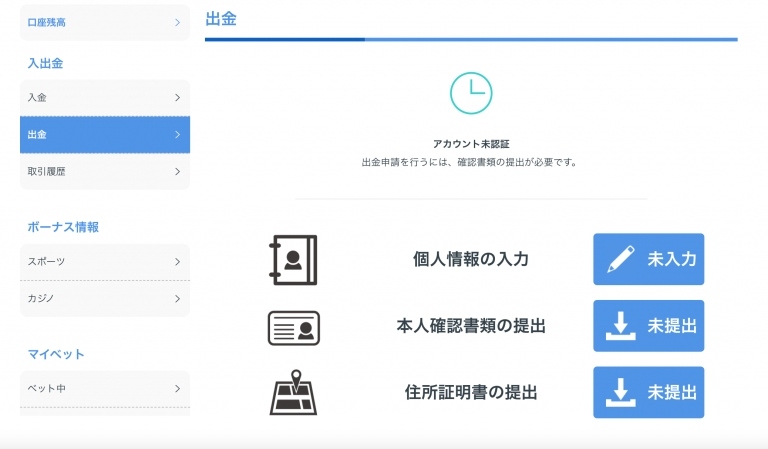Viewport: 768px width, 449px height.
Task: Click download icon in 本人確認書類 button
Action: [x=621, y=326]
